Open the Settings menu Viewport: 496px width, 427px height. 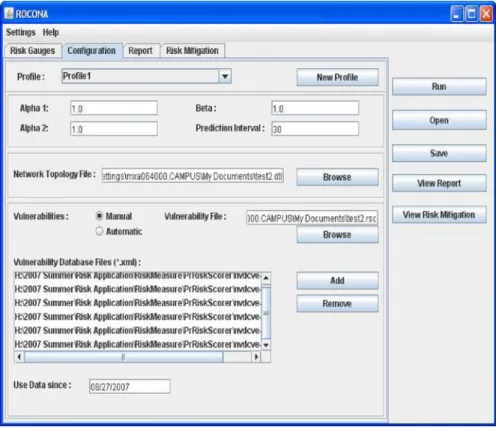click(21, 32)
